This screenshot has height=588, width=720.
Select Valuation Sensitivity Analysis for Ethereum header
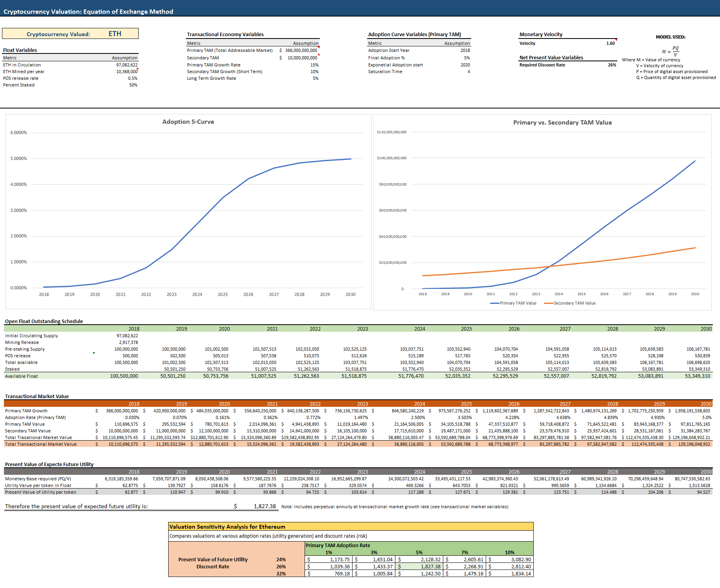point(227,527)
